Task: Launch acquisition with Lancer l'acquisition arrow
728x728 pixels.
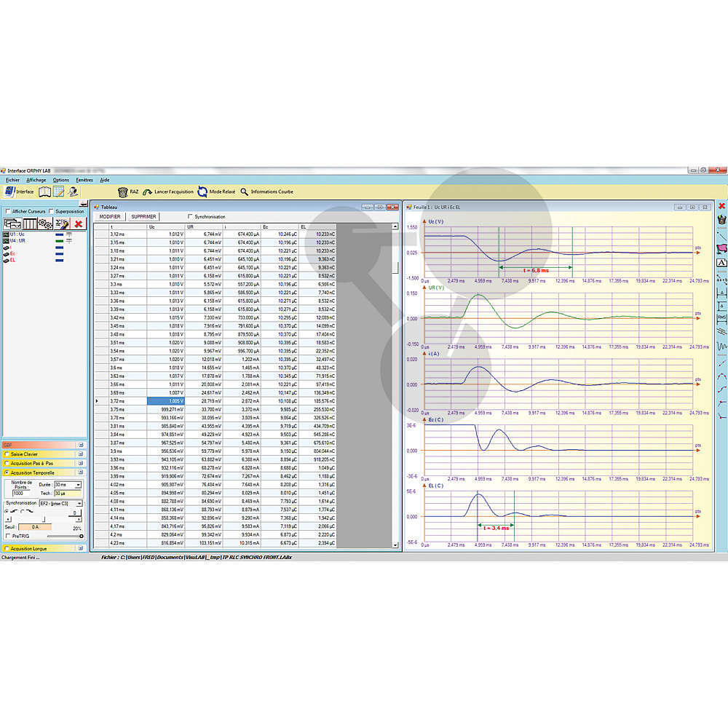Action: click(147, 191)
